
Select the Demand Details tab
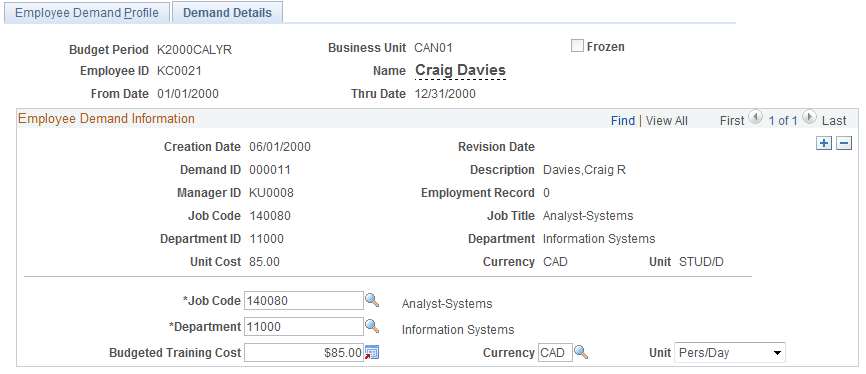point(227,13)
